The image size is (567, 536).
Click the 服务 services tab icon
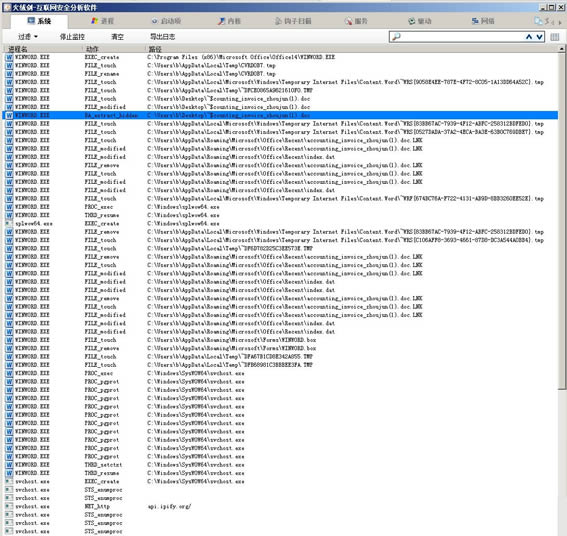point(348,21)
